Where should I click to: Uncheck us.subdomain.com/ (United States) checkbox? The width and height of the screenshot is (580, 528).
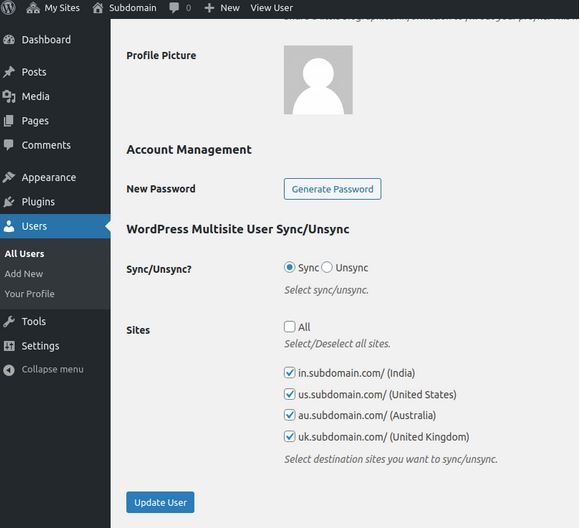(x=290, y=394)
